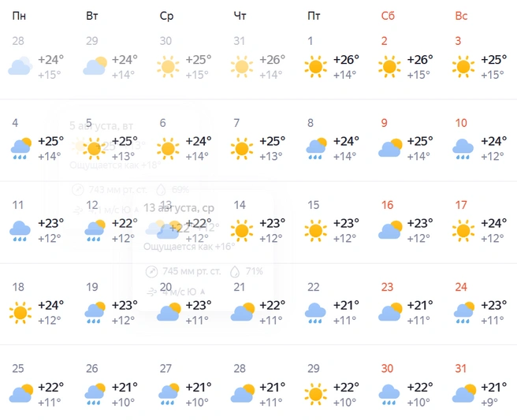The width and height of the screenshot is (517, 420).
Task: Click the partly cloudy icon on day 31 Sunday
Action: tap(464, 393)
